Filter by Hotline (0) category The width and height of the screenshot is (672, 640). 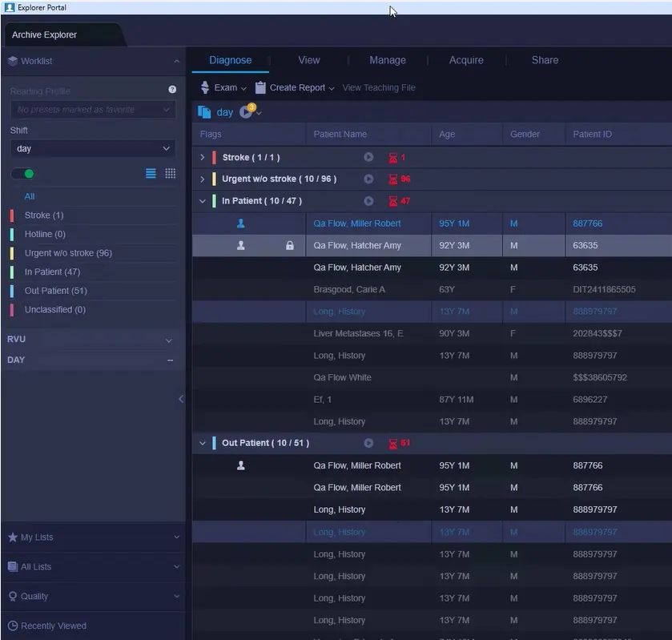point(45,234)
